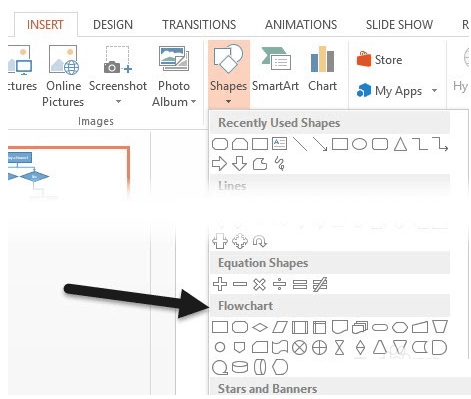Open the DESIGN tab
Image resolution: width=471 pixels, height=399 pixels.
[x=113, y=25]
